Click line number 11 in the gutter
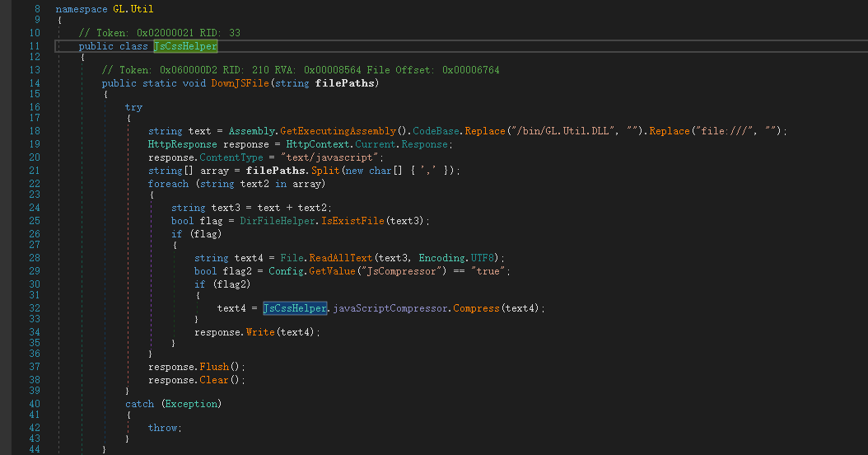This screenshot has height=455, width=868. click(x=35, y=46)
